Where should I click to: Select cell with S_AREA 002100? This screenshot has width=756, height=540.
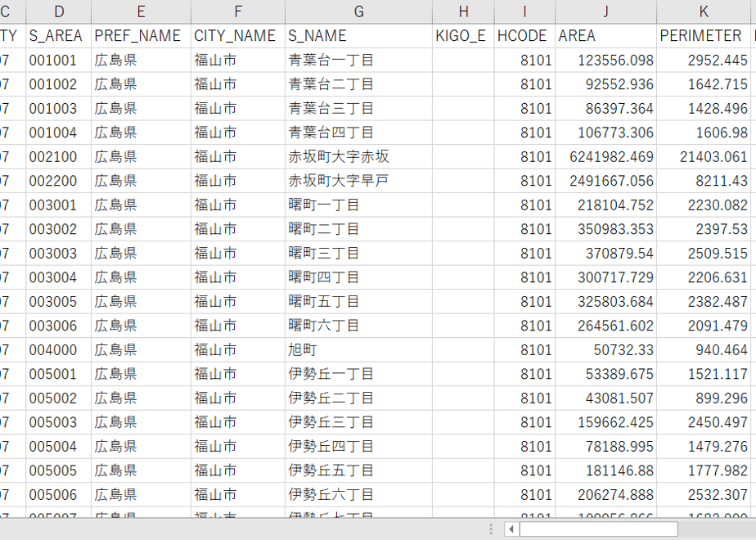[58, 157]
